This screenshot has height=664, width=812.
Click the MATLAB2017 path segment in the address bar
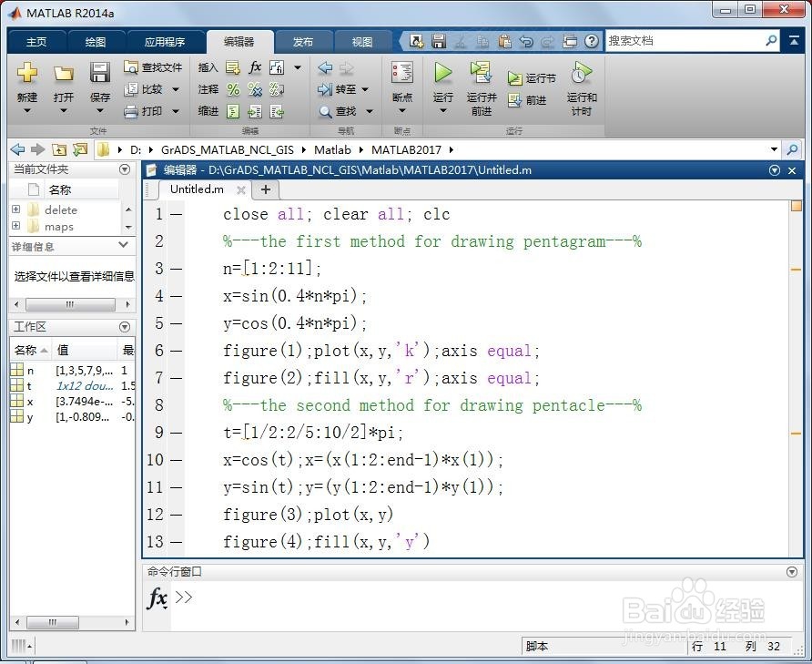tap(406, 149)
